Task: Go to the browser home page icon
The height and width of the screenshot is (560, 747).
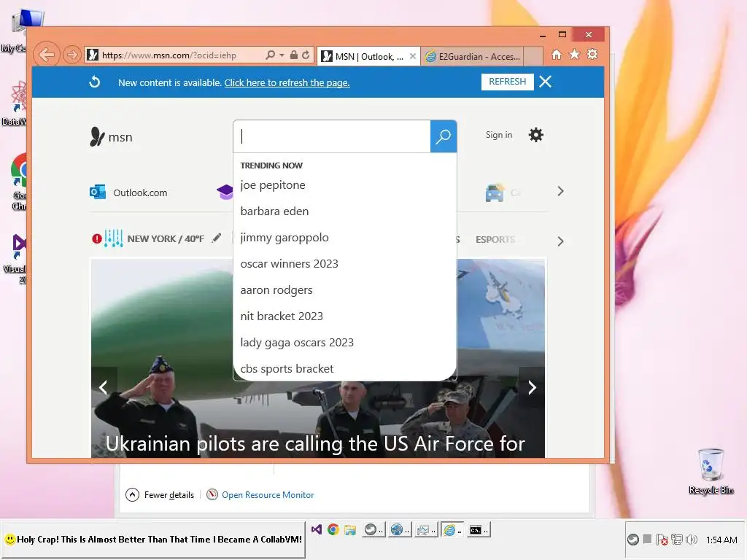Action: coord(557,55)
